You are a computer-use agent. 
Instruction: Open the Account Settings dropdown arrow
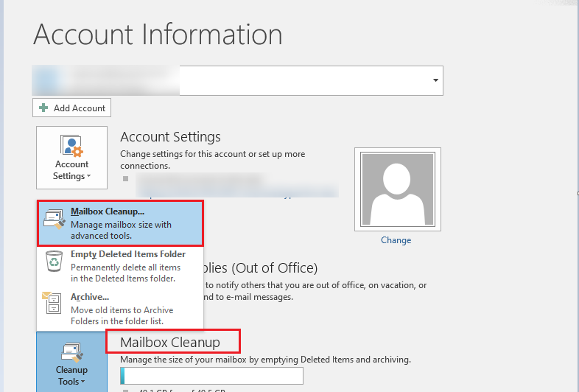point(89,177)
